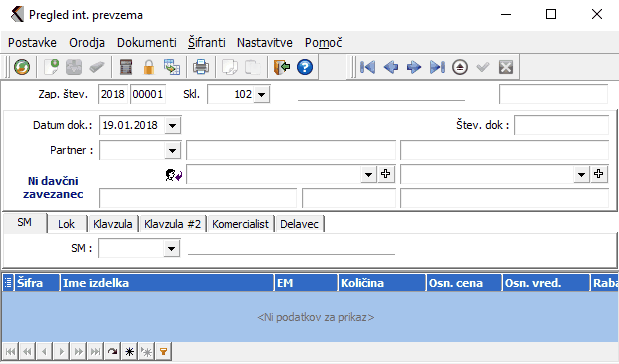Image resolution: width=619 pixels, height=364 pixels.
Task: Click plus button beside second contact dropdown
Action: (x=598, y=174)
